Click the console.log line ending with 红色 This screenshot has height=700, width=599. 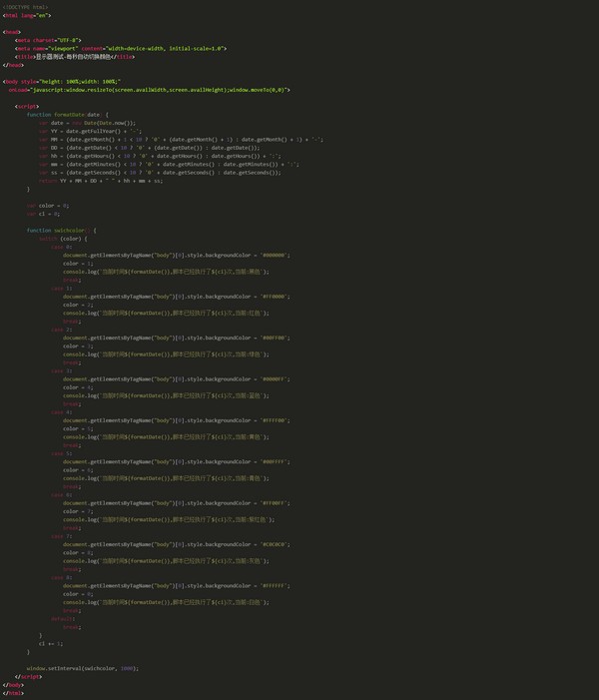166,313
